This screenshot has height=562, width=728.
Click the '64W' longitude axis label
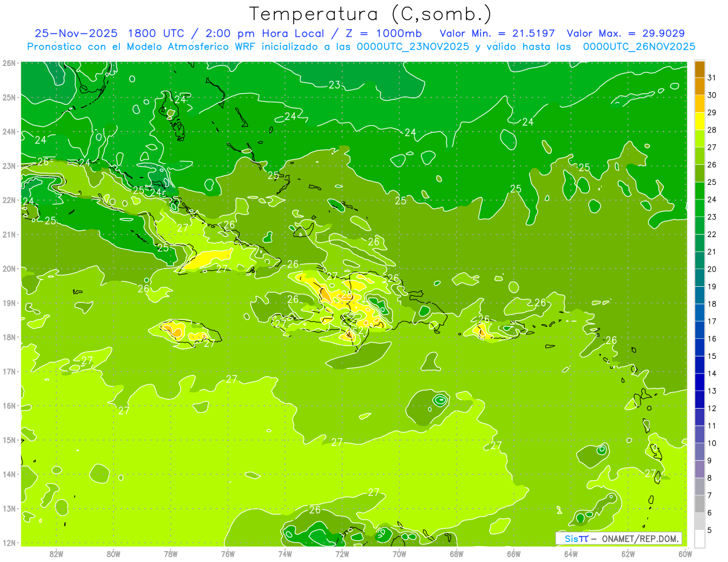pos(571,554)
